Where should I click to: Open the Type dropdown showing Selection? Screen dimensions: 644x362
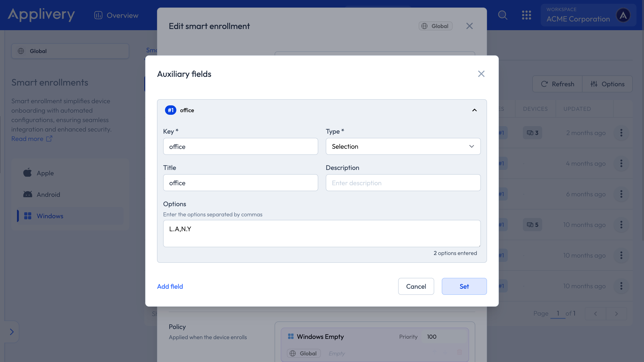[403, 147]
